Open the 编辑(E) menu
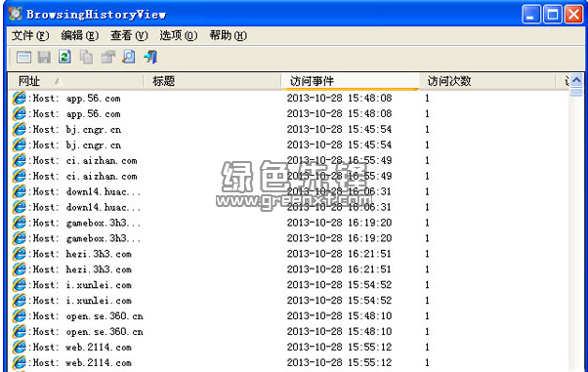588x372 pixels. pyautogui.click(x=80, y=35)
